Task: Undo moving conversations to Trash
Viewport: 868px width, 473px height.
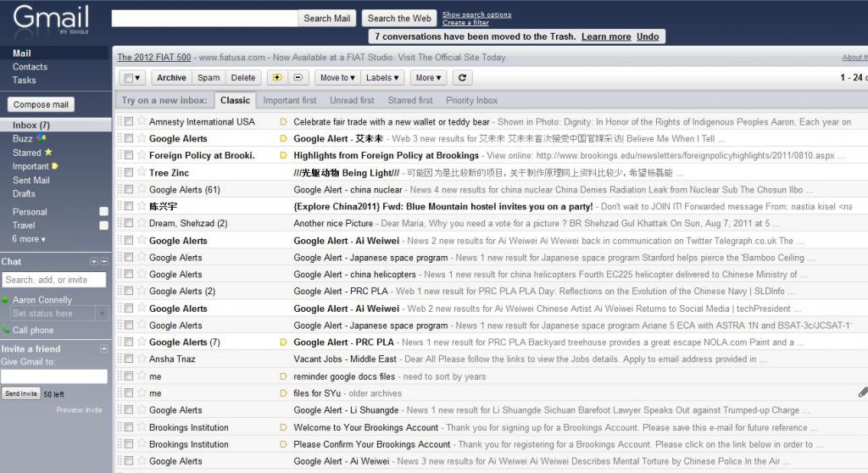Action: 648,36
